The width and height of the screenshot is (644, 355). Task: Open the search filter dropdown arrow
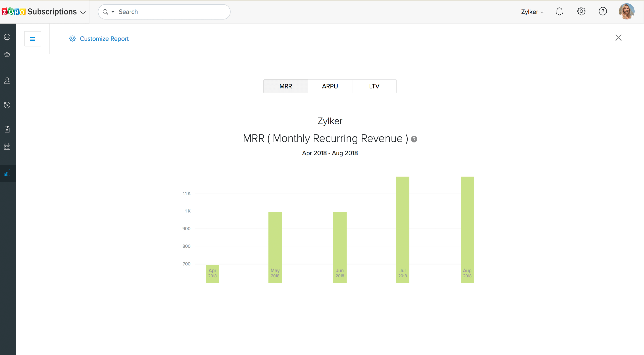coord(113,12)
